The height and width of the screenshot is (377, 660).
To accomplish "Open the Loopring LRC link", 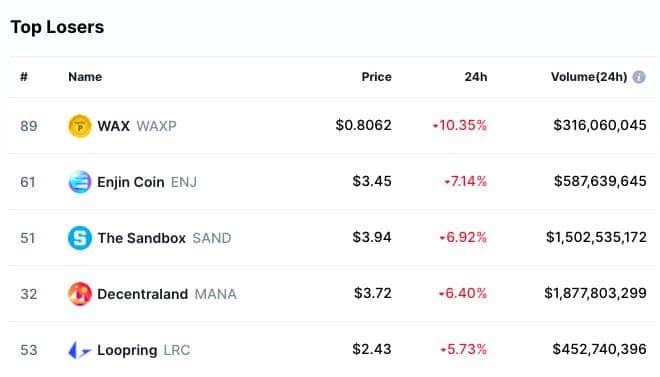I will tap(144, 350).
